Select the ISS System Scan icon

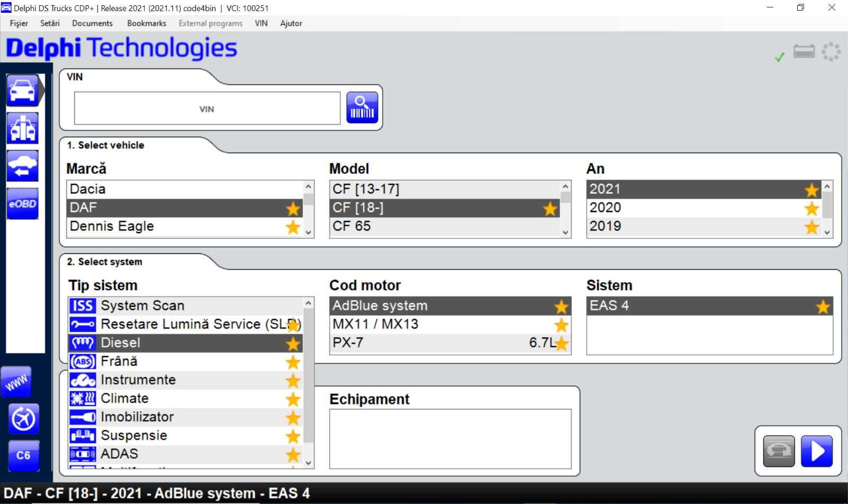pyautogui.click(x=83, y=306)
